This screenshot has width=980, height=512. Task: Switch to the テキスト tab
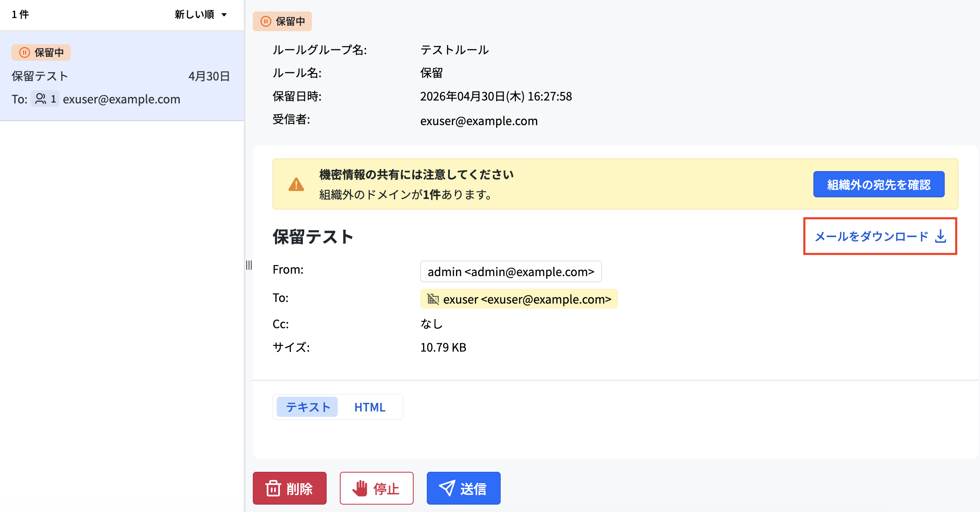[307, 407]
